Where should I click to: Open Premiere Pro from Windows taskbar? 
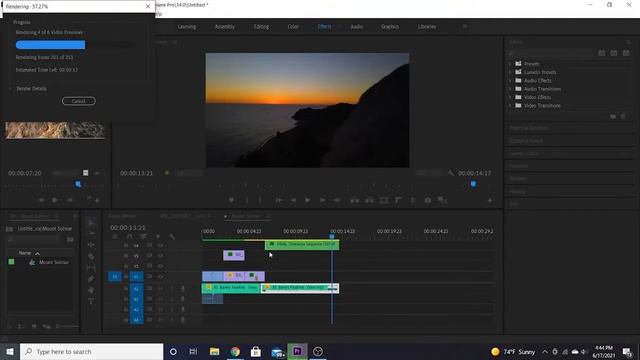click(x=297, y=351)
